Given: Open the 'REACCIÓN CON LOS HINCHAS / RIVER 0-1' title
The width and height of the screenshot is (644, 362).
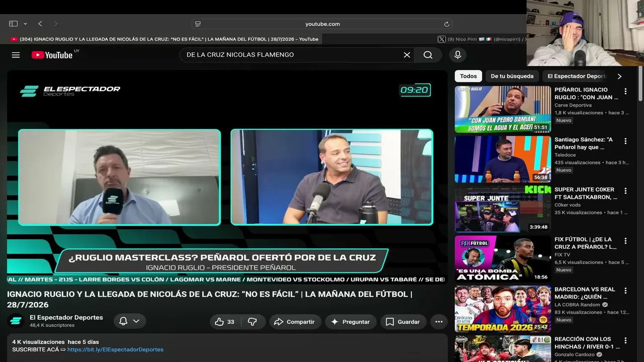Looking at the screenshot, I should [x=587, y=343].
